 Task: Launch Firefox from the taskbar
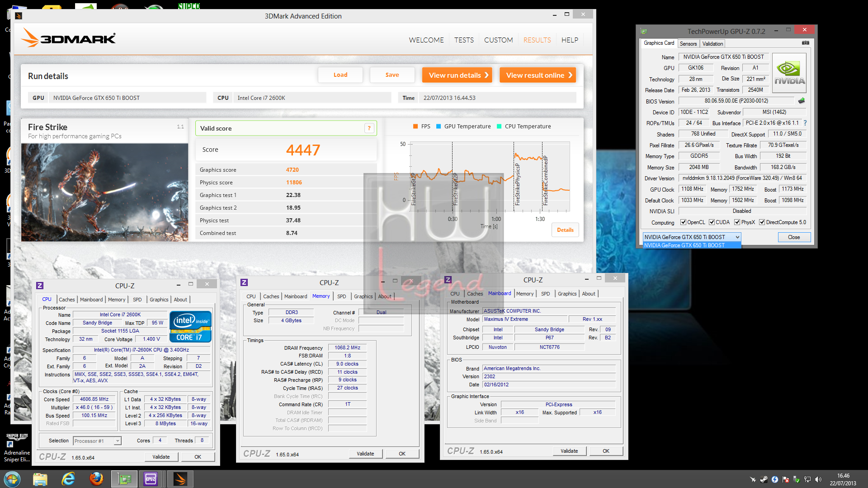coord(96,479)
